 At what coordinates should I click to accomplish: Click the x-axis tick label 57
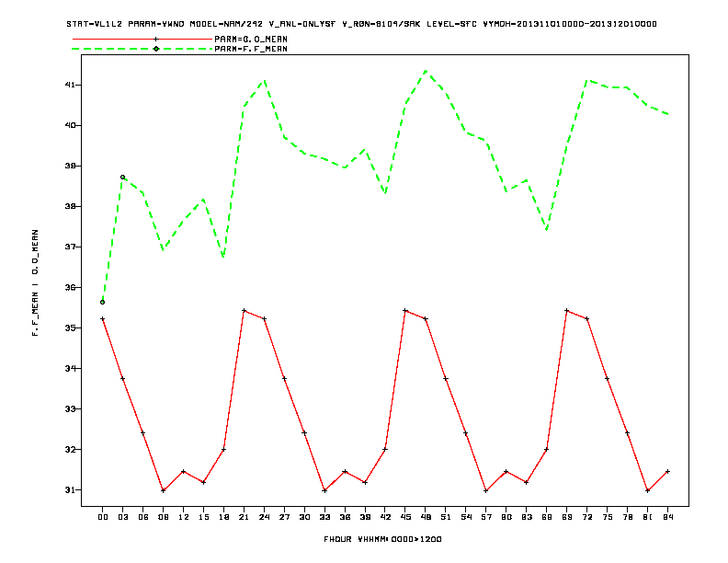[486, 517]
